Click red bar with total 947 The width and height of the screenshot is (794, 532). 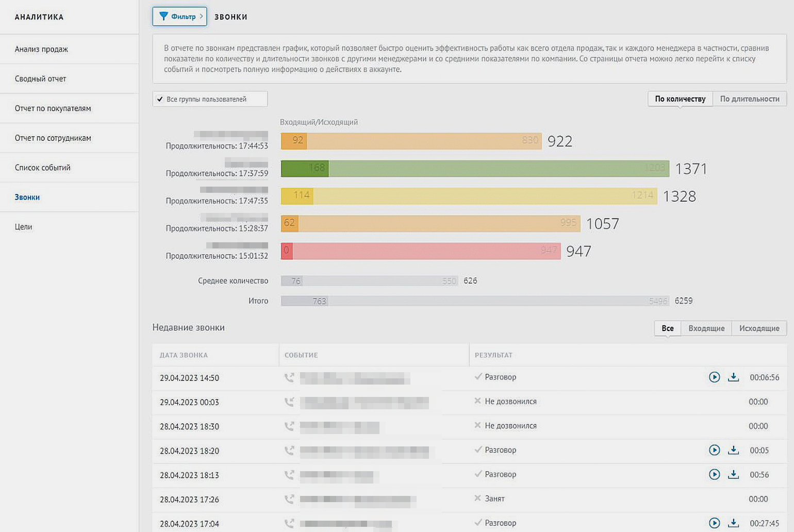421,251
